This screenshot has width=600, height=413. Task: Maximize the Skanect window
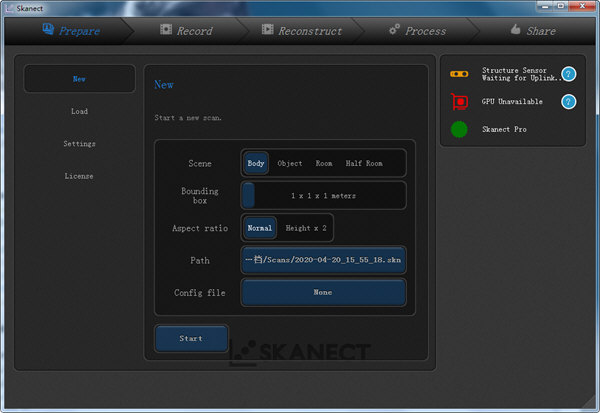click(x=561, y=6)
